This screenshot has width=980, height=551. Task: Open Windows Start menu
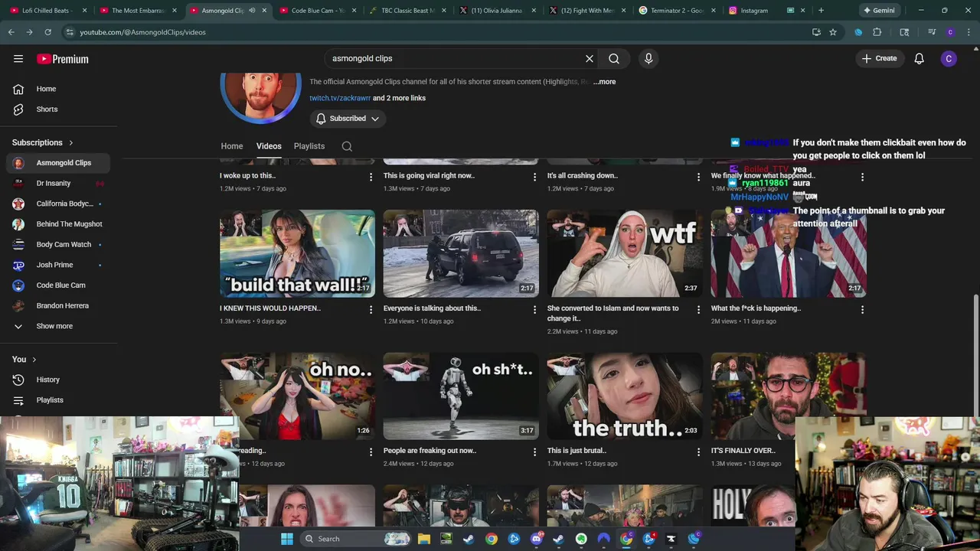[x=287, y=539]
